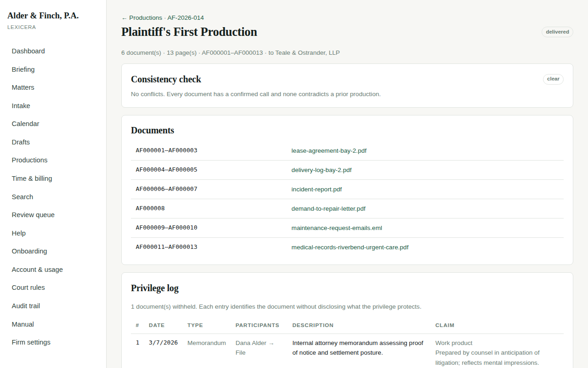Open delivery-log-bay-2.pdf document
Screen dimensions: 588x368
[322, 170]
